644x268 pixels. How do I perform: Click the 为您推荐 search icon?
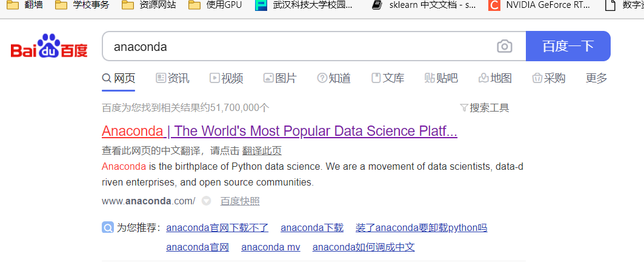[x=108, y=227]
